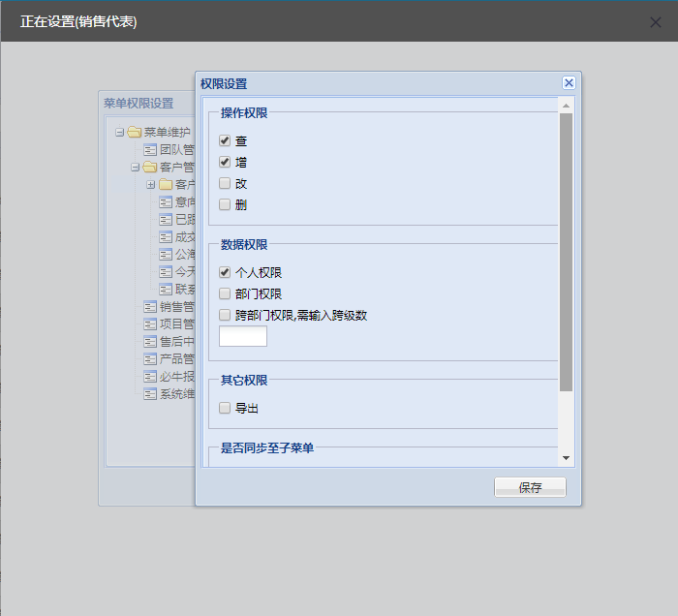Select the 必牛报 tree label
This screenshot has width=678, height=616.
pyautogui.click(x=177, y=377)
